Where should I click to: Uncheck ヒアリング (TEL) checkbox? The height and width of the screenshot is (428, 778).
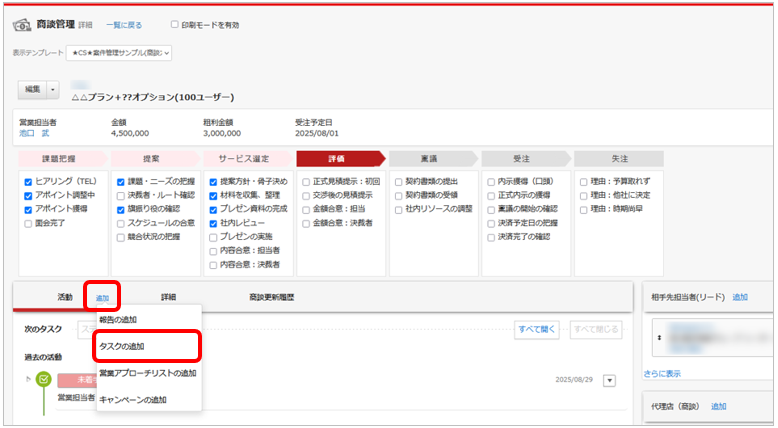point(27,181)
